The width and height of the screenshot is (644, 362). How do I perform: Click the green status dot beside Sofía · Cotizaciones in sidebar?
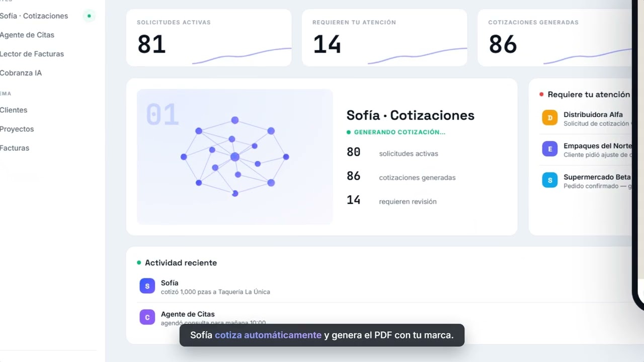89,16
